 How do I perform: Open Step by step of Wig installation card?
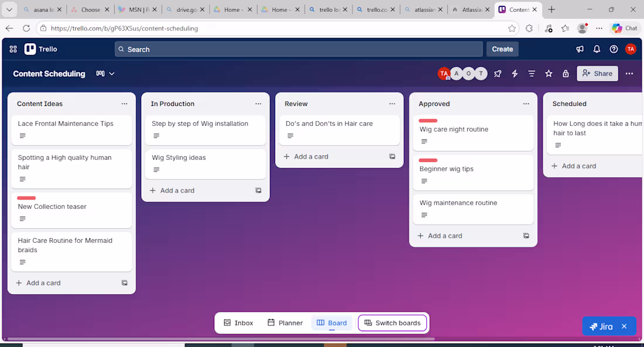coord(205,130)
